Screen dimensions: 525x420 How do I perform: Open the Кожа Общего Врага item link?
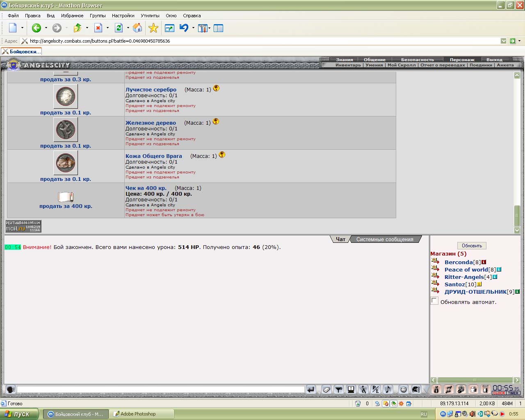coord(154,156)
